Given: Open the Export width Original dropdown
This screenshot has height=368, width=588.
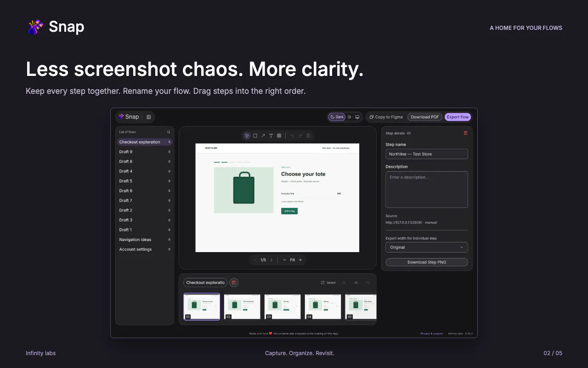Looking at the screenshot, I should (x=427, y=247).
